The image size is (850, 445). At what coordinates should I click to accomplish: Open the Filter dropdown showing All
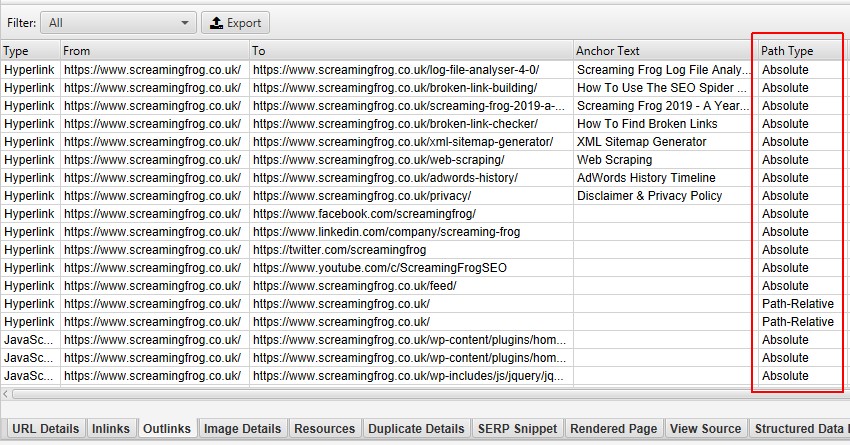118,23
